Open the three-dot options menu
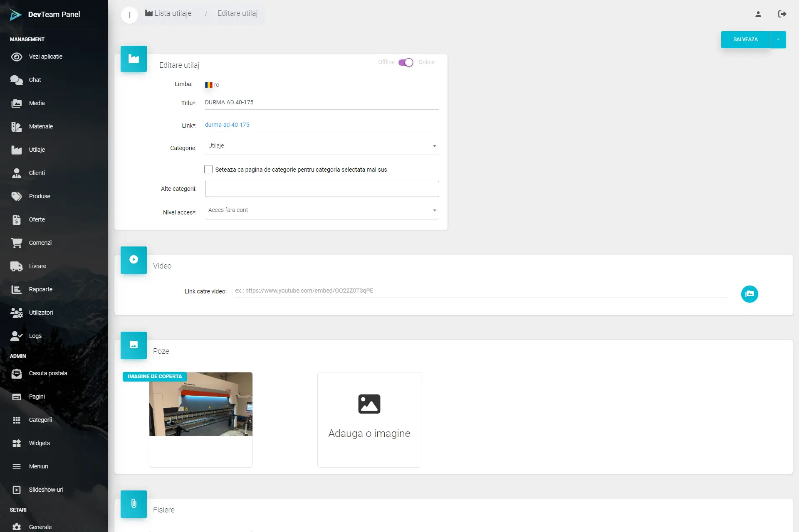This screenshot has height=532, width=799. (129, 15)
